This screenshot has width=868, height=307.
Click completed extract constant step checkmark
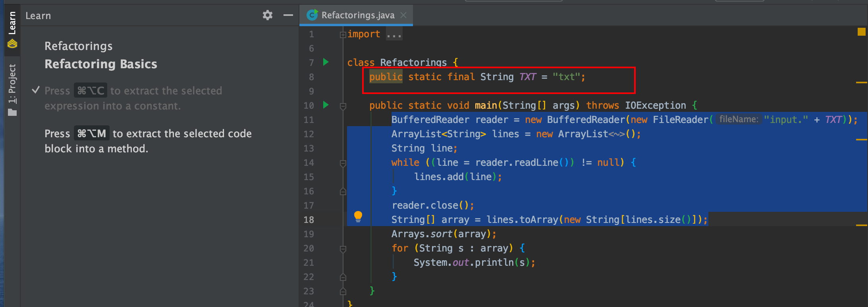tap(36, 90)
